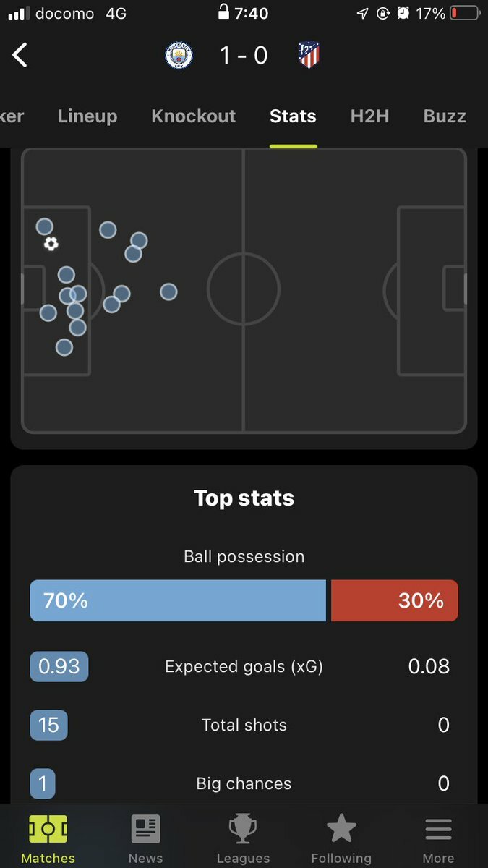The height and width of the screenshot is (868, 488).
Task: Open News in bottom navigation
Action: (x=145, y=839)
